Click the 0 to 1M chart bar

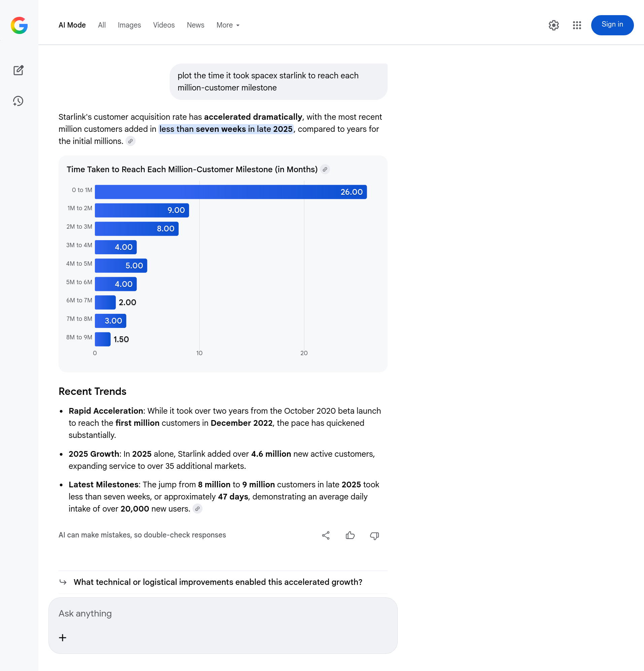point(230,192)
